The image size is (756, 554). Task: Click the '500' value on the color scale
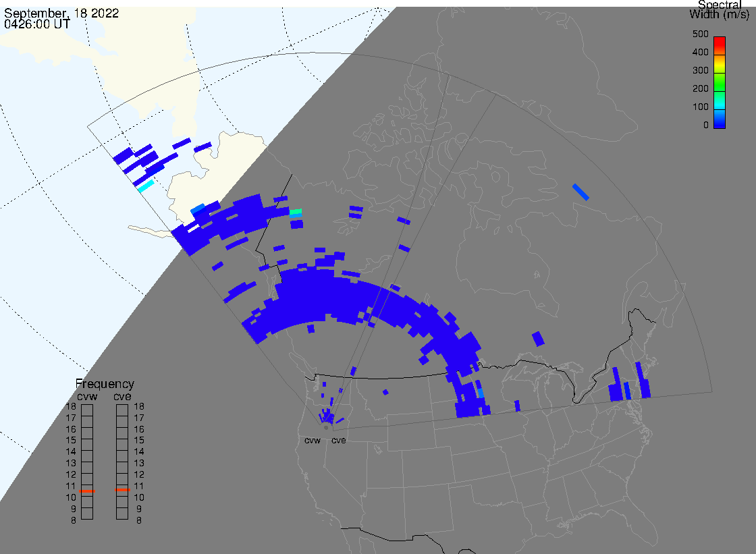tap(701, 34)
